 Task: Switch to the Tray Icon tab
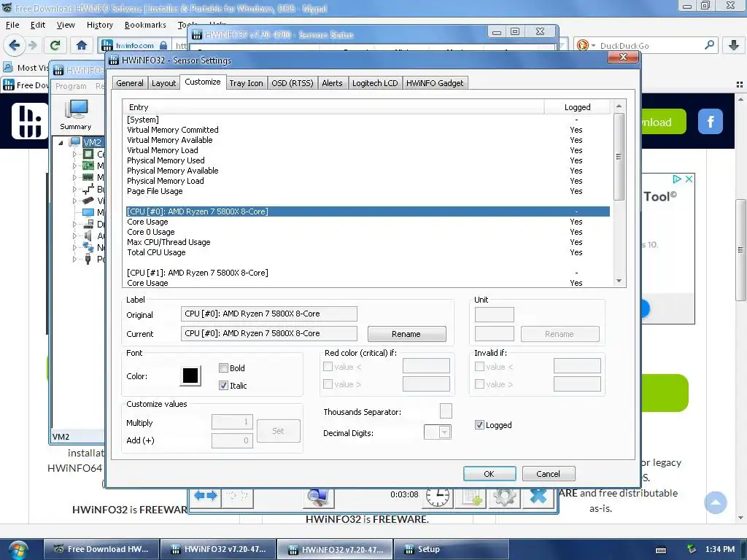(x=246, y=83)
